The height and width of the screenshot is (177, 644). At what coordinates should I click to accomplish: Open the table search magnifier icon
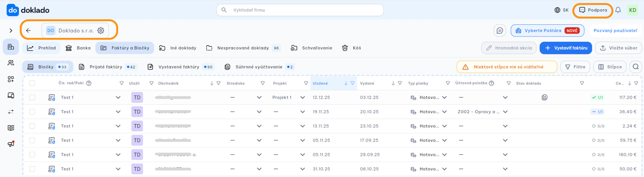tap(635, 67)
